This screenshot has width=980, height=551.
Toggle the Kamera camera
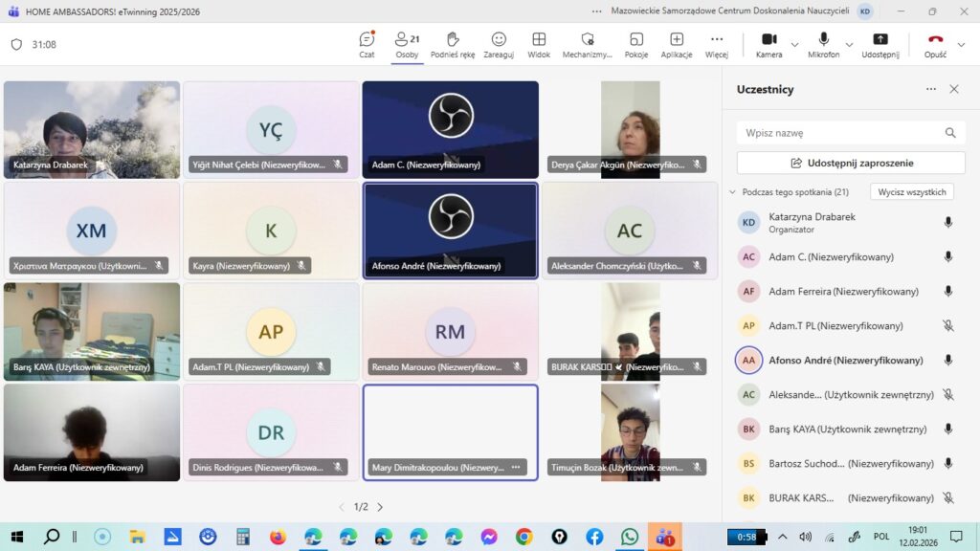click(x=768, y=45)
